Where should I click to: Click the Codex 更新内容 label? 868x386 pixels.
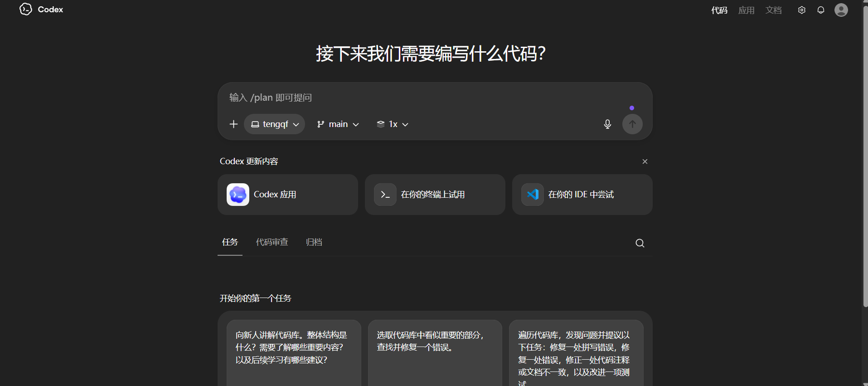point(249,161)
